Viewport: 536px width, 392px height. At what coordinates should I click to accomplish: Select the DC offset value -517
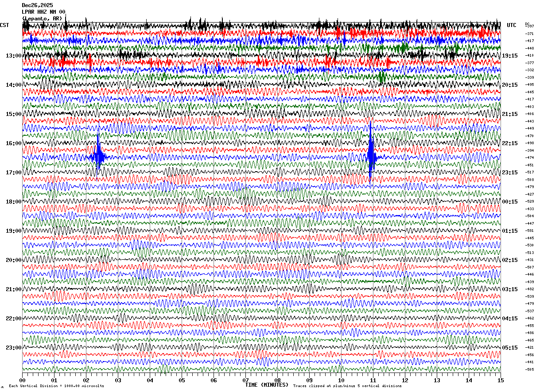529,173
